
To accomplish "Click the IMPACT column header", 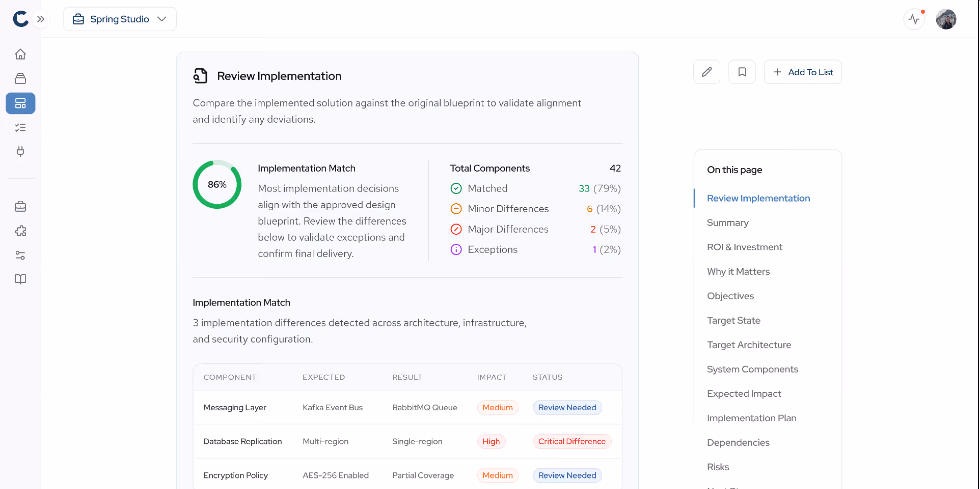I will coord(492,377).
